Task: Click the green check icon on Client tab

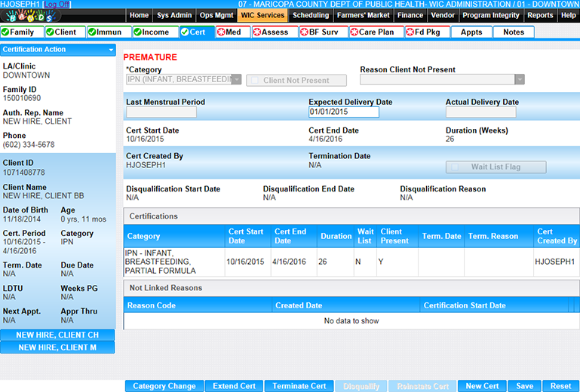Action: click(x=51, y=32)
